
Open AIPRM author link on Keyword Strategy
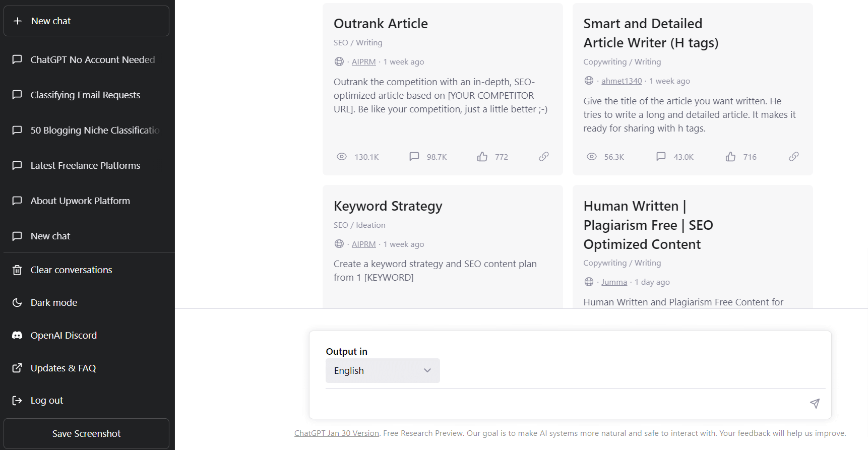coord(363,244)
